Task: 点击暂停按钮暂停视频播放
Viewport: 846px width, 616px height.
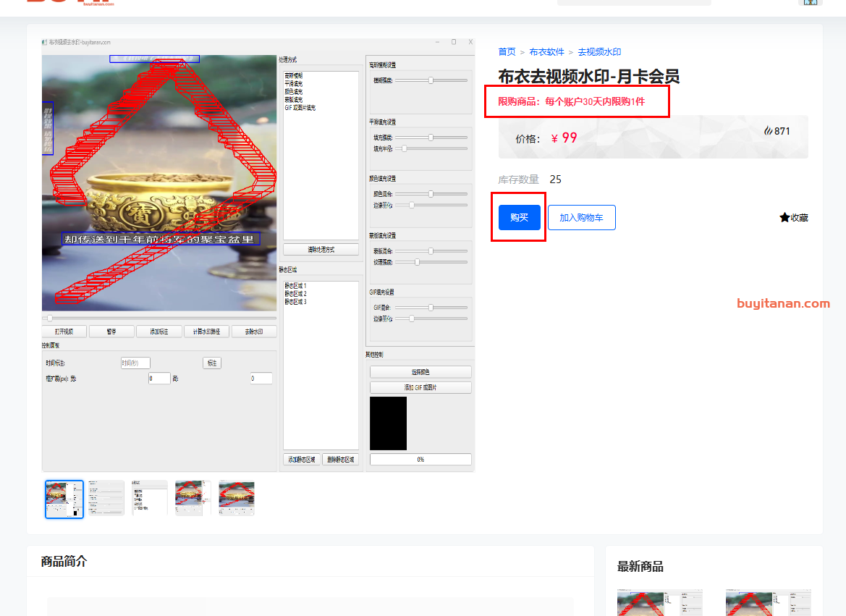Action: click(x=111, y=330)
